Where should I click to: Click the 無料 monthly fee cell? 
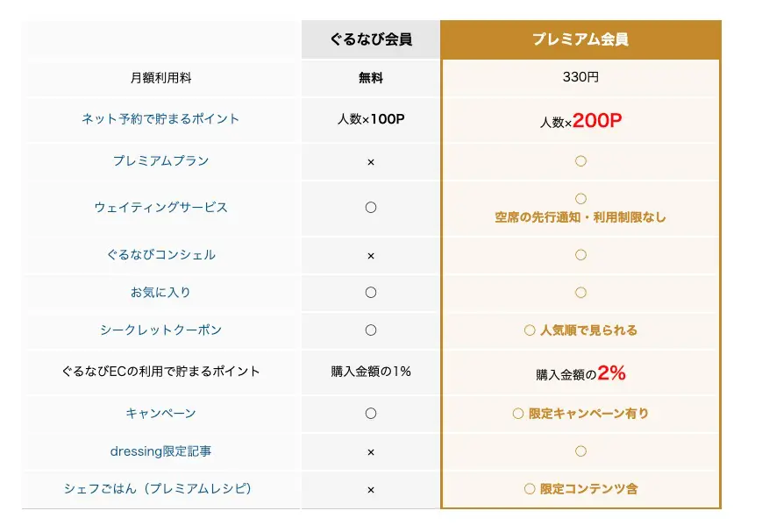[370, 78]
